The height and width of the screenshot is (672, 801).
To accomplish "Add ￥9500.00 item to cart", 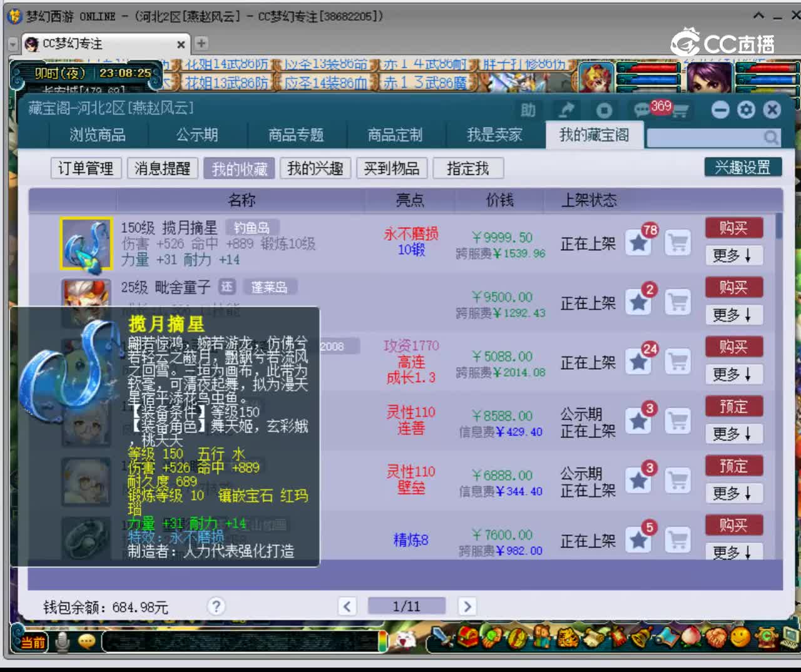I will click(678, 302).
